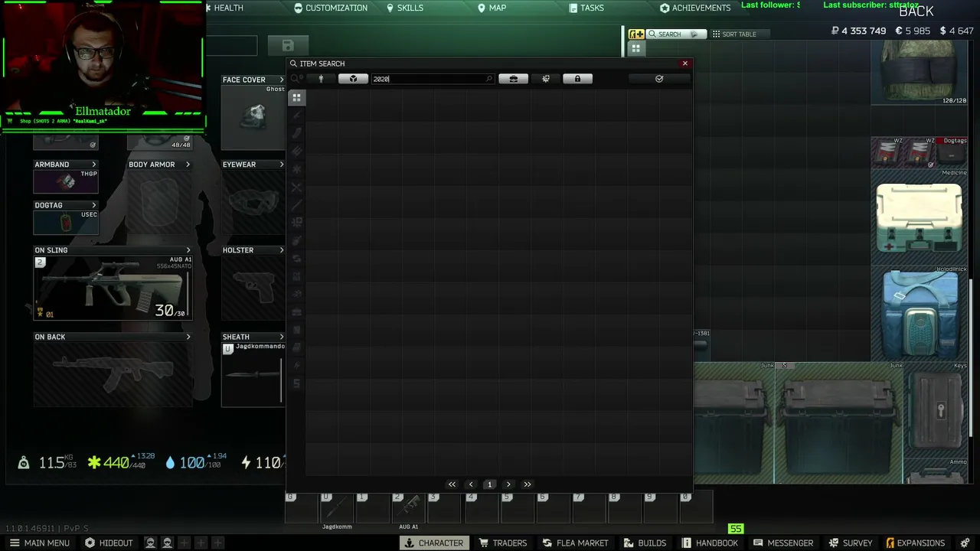The image size is (980, 551).
Task: Select the all-categories grid in Item Search
Action: click(x=296, y=97)
